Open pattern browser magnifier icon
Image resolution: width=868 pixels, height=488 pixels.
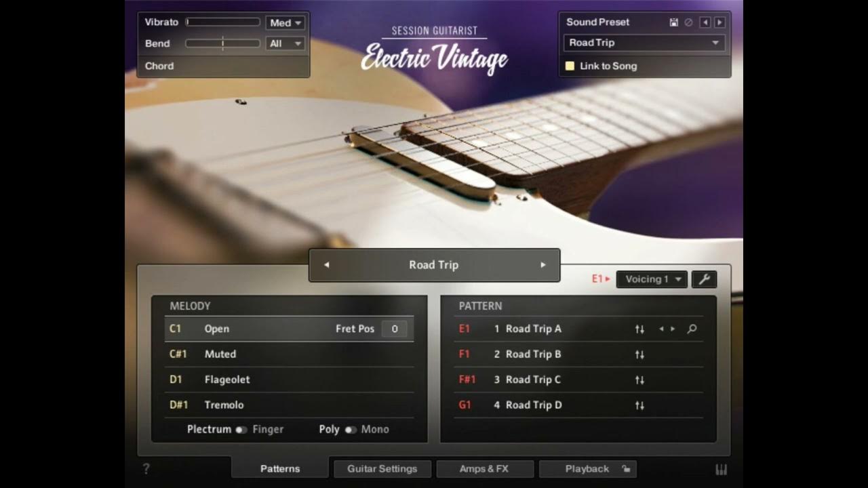(x=692, y=329)
